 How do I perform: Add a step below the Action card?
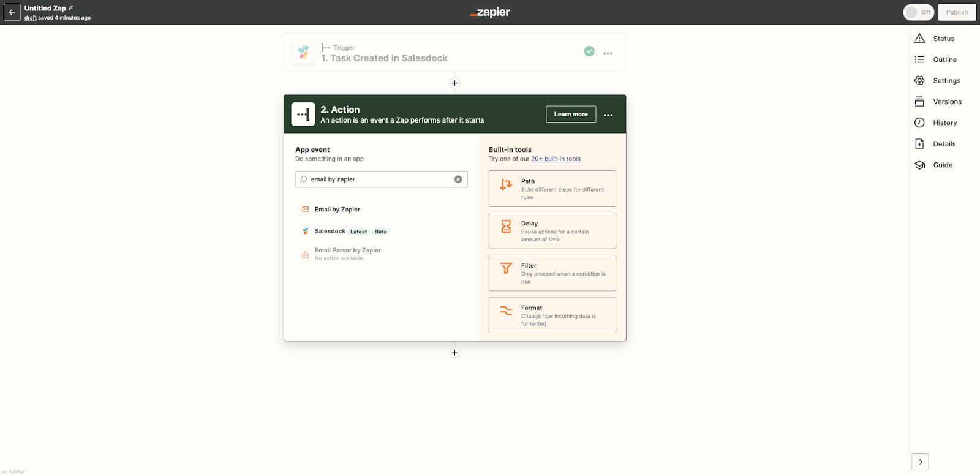(454, 353)
